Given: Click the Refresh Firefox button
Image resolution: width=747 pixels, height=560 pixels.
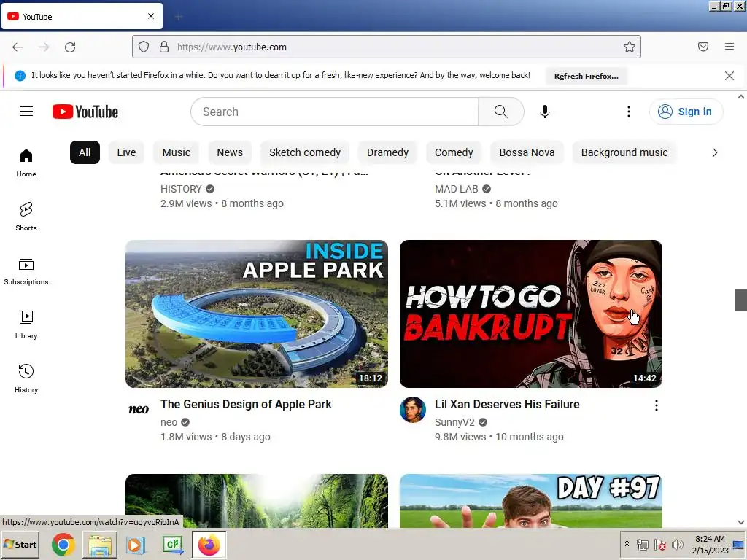Looking at the screenshot, I should pos(586,76).
